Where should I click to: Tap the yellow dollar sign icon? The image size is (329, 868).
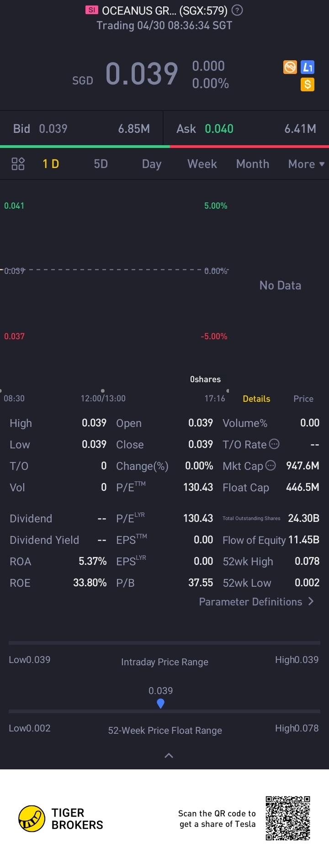308,84
